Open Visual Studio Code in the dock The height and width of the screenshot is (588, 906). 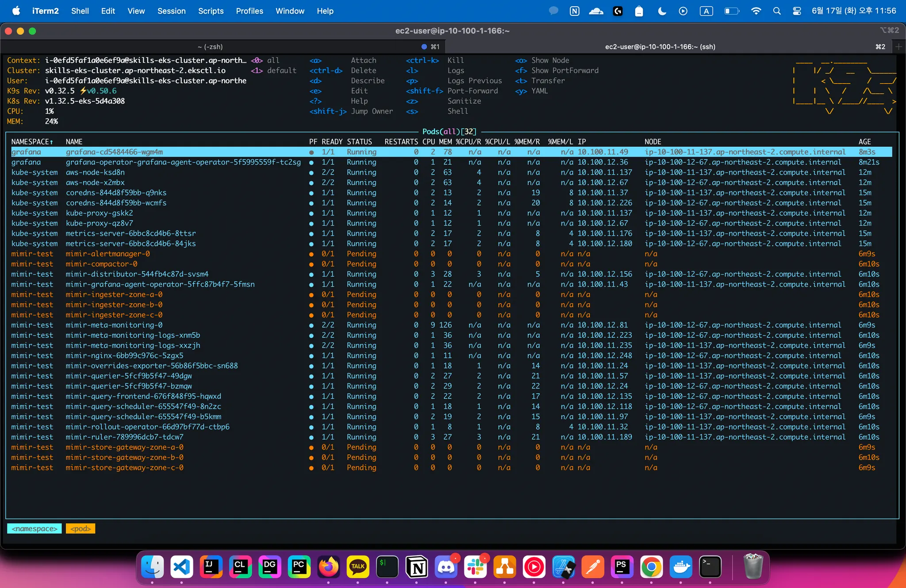[182, 567]
